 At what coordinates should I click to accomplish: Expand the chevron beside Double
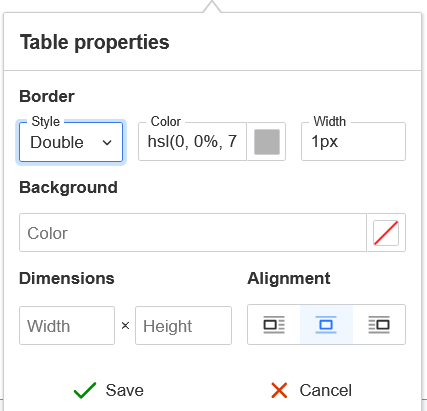tap(107, 143)
